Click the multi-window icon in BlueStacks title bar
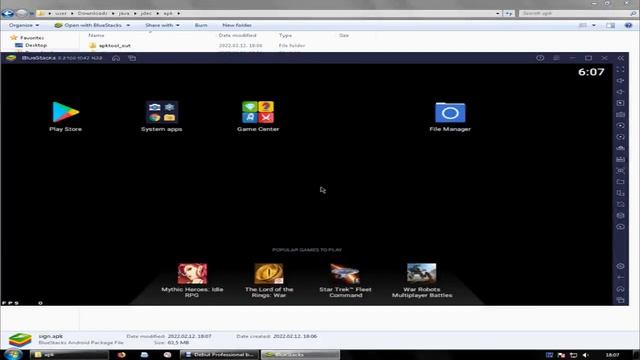Screen dimensions: 640x360 132,58
